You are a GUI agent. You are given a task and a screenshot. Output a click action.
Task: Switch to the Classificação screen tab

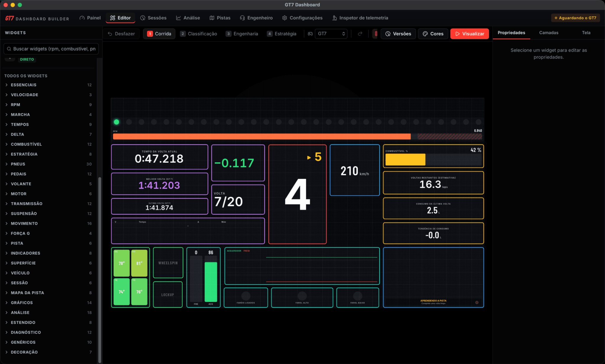coord(199,34)
